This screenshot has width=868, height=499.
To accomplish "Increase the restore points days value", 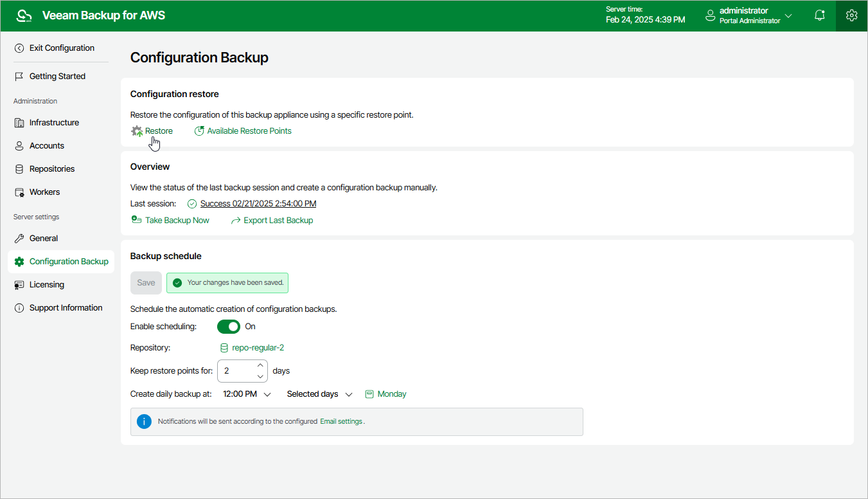I will [260, 366].
